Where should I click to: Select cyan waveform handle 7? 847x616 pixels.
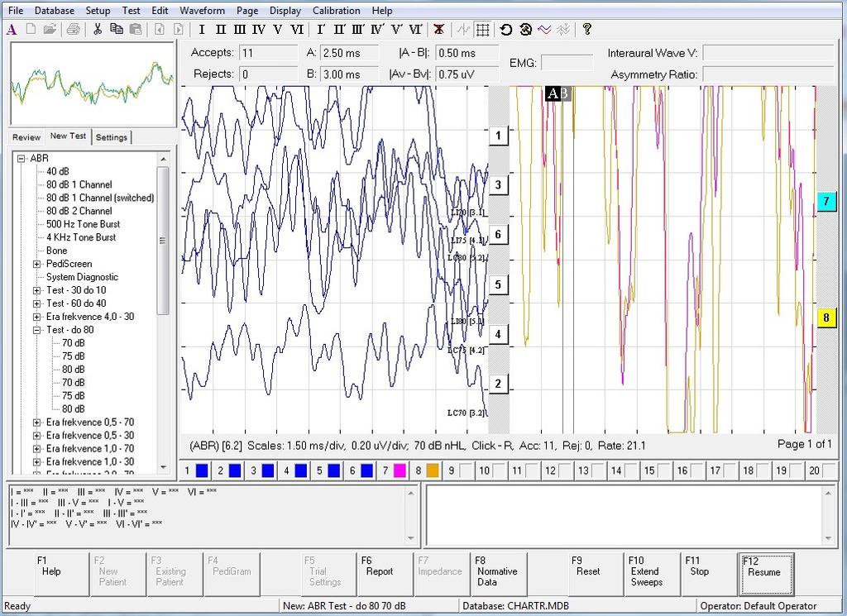coord(826,202)
